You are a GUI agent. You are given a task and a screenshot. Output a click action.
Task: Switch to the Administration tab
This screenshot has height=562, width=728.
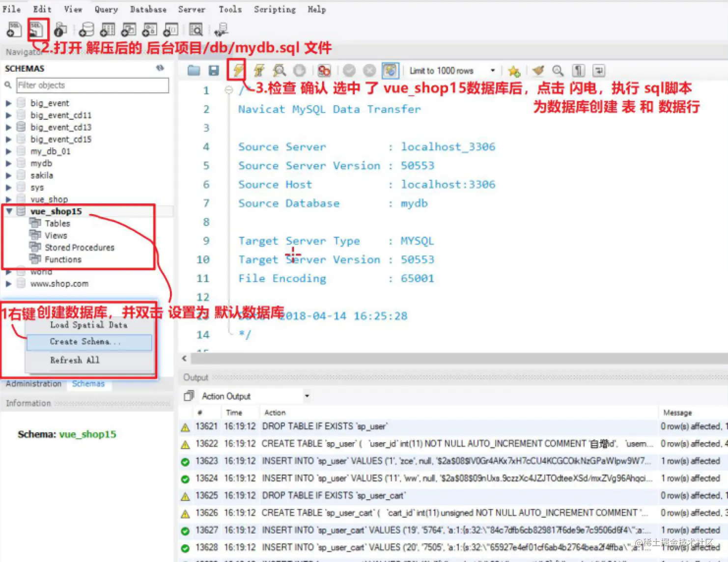pyautogui.click(x=33, y=384)
